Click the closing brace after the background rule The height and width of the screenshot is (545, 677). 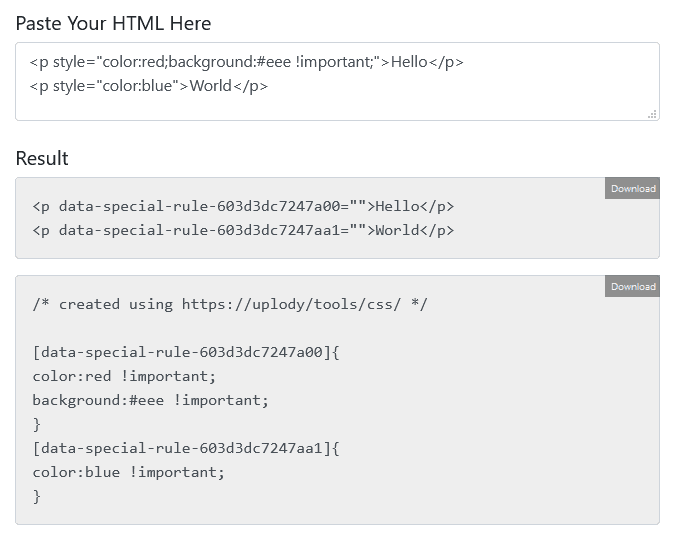point(37,424)
